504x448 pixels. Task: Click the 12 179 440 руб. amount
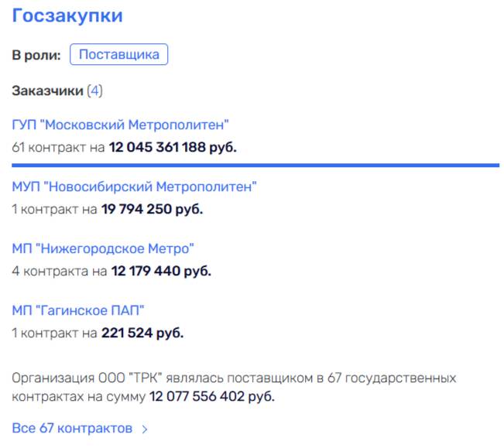[x=161, y=271]
